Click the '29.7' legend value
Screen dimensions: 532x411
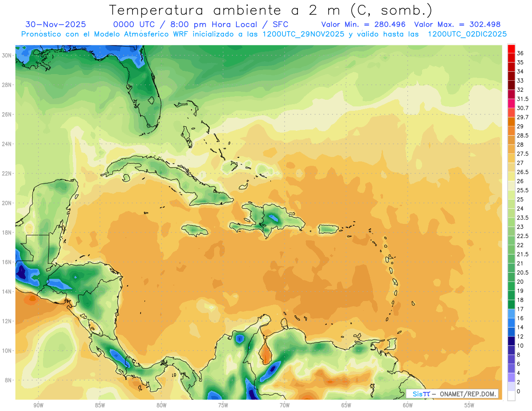[x=523, y=117]
